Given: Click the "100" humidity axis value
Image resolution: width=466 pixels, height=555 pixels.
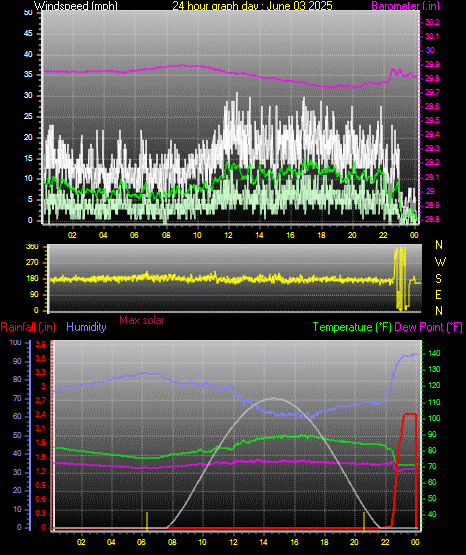Looking at the screenshot, I should tap(16, 343).
